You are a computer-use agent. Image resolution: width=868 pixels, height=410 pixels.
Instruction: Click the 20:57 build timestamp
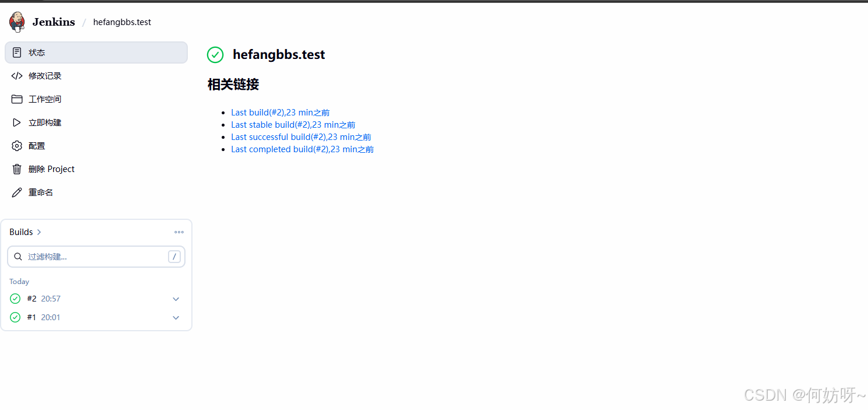coord(51,299)
